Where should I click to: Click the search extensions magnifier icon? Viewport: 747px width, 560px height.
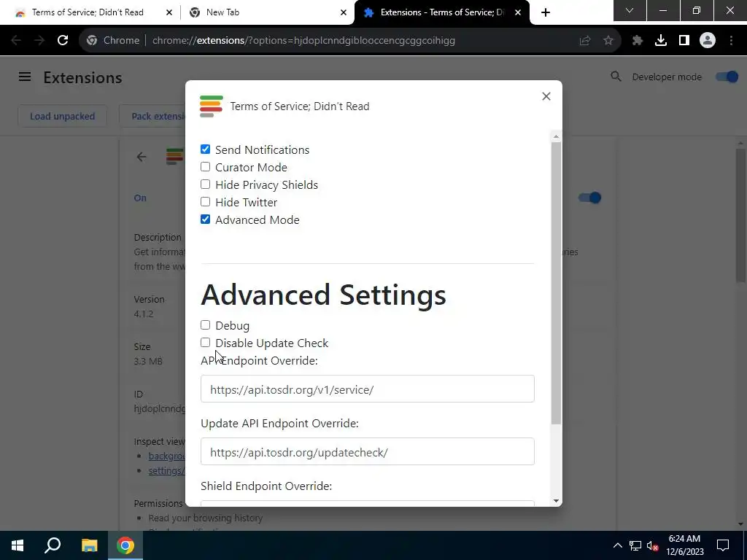(x=616, y=77)
